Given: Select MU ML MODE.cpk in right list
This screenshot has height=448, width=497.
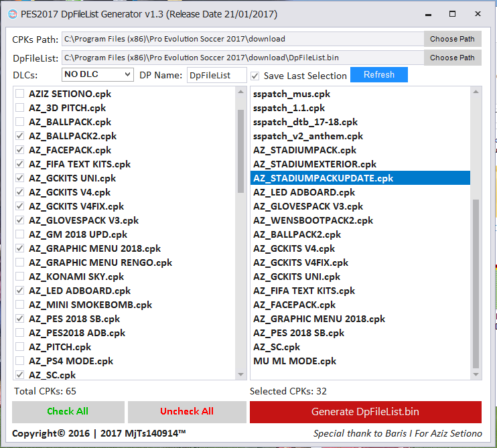Looking at the screenshot, I should pos(360,361).
